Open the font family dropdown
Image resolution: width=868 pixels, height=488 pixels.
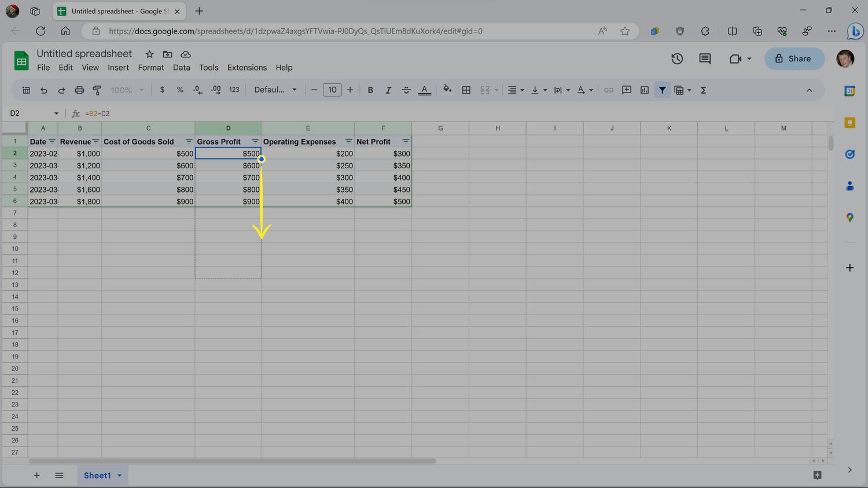click(x=275, y=90)
